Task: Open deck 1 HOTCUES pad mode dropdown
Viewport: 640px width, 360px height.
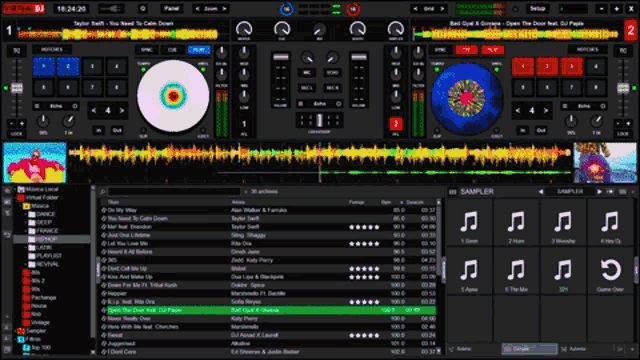Action: [52, 49]
